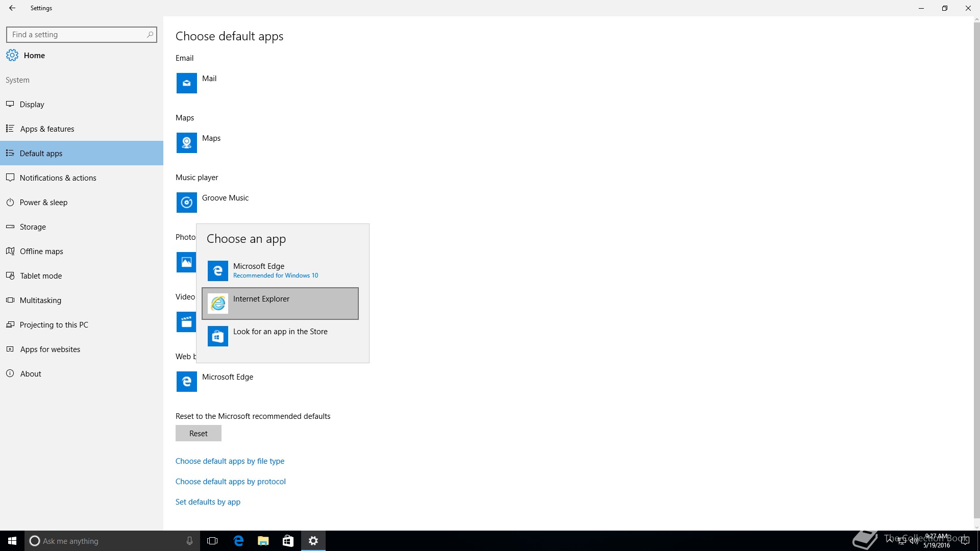The width and height of the screenshot is (980, 551).
Task: Click the Internet Explorer logo icon
Action: tap(218, 304)
